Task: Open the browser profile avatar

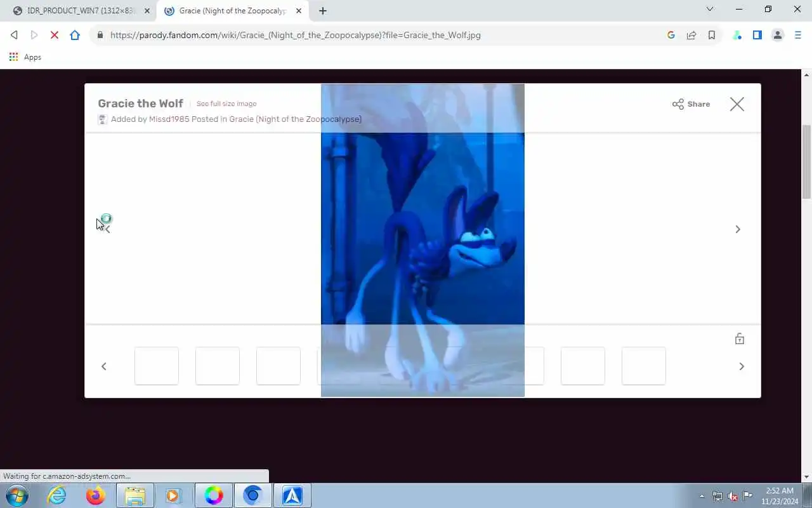Action: point(778,35)
